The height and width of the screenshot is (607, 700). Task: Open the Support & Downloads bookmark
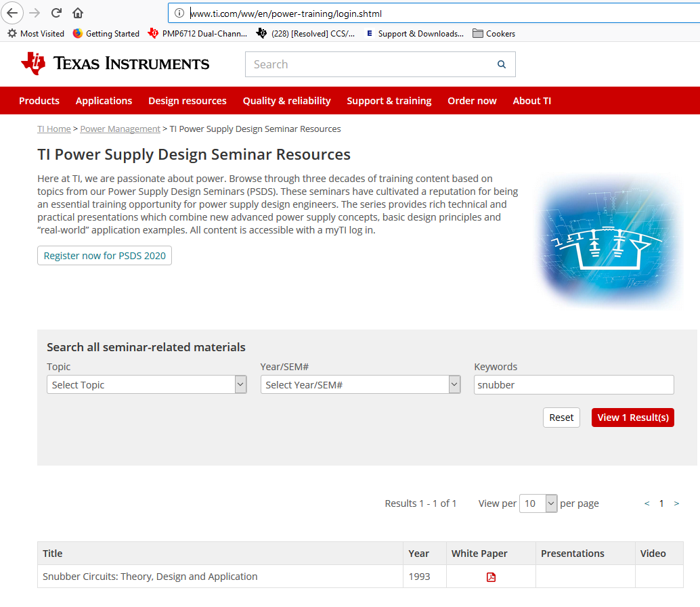(x=415, y=33)
